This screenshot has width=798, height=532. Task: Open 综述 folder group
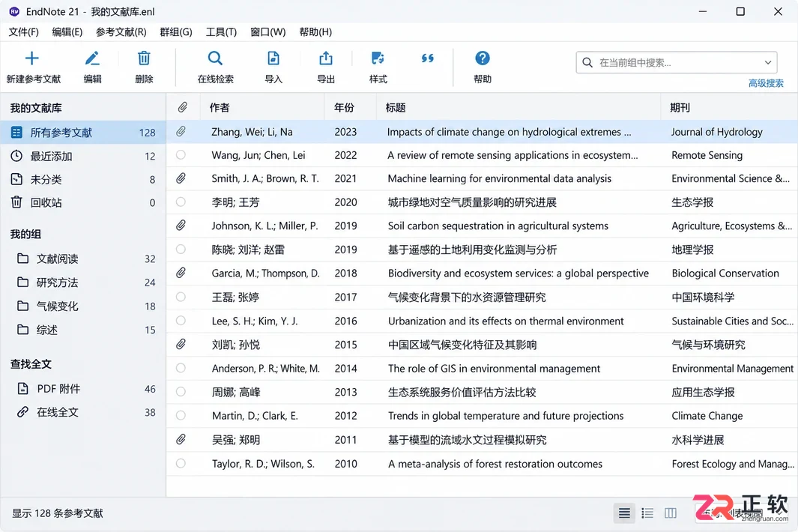[83, 330]
